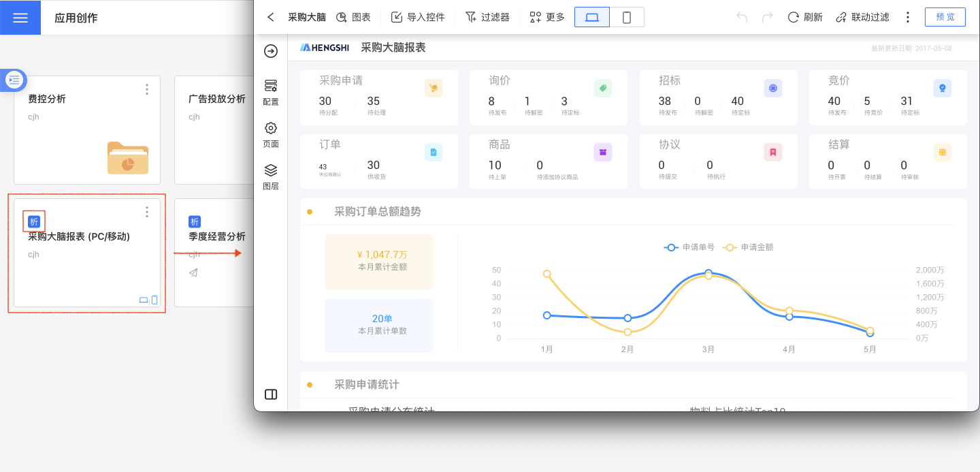Open the vertical ellipsis menu next to 联动过滤

[x=907, y=17]
